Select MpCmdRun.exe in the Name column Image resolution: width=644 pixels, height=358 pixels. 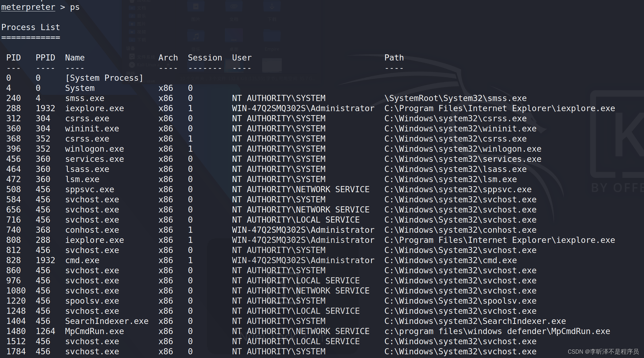(x=95, y=331)
